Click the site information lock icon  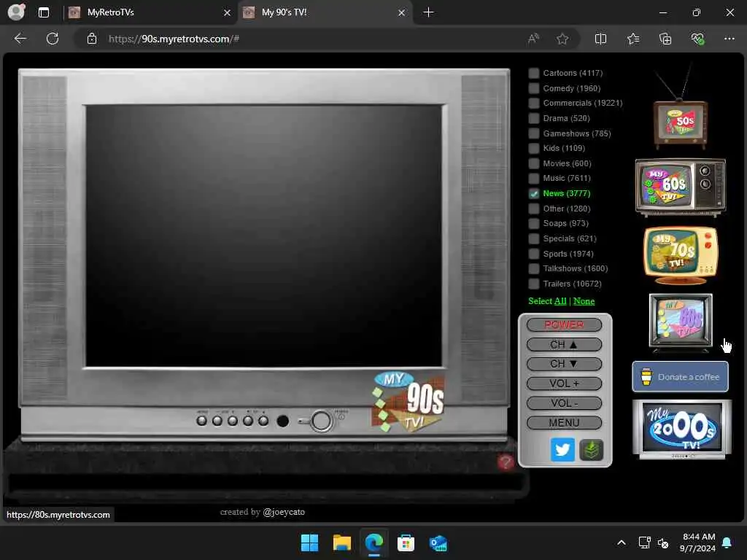[92, 39]
